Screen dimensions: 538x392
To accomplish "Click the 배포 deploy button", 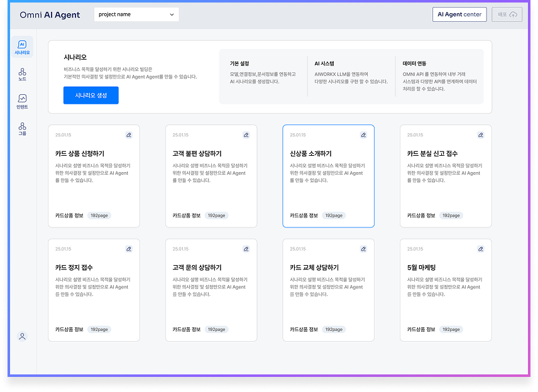I will (x=507, y=14).
